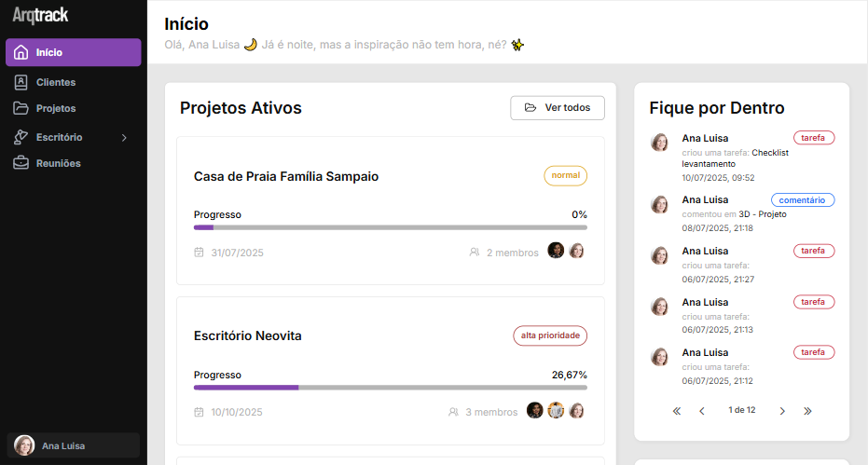868x465 pixels.
Task: Click the Projetos folder icon
Action: tap(21, 108)
